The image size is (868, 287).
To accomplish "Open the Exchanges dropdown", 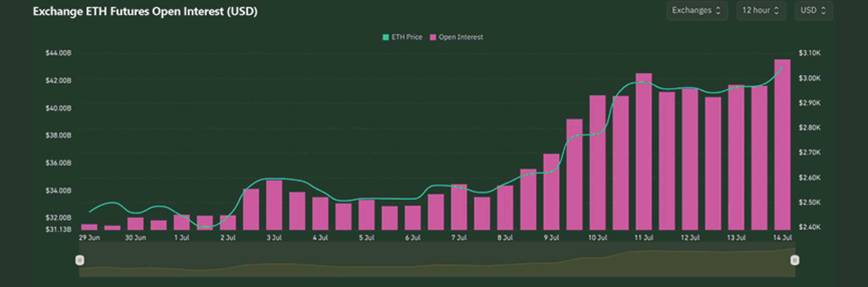I will pos(696,11).
